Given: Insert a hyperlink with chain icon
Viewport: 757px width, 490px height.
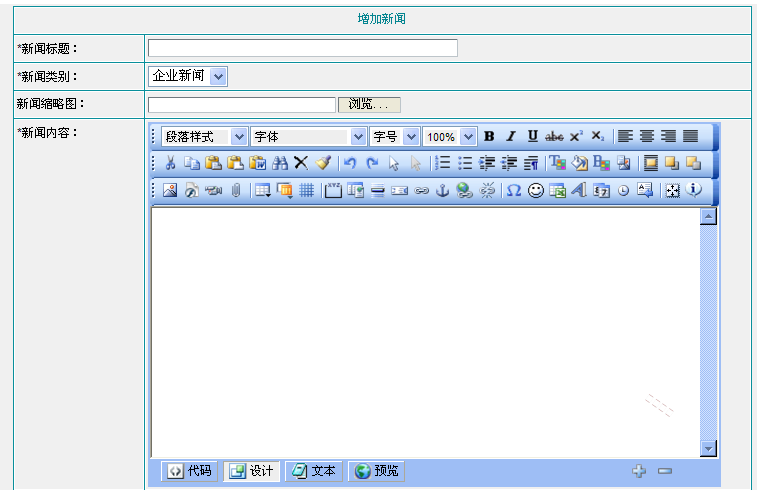Looking at the screenshot, I should [421, 190].
